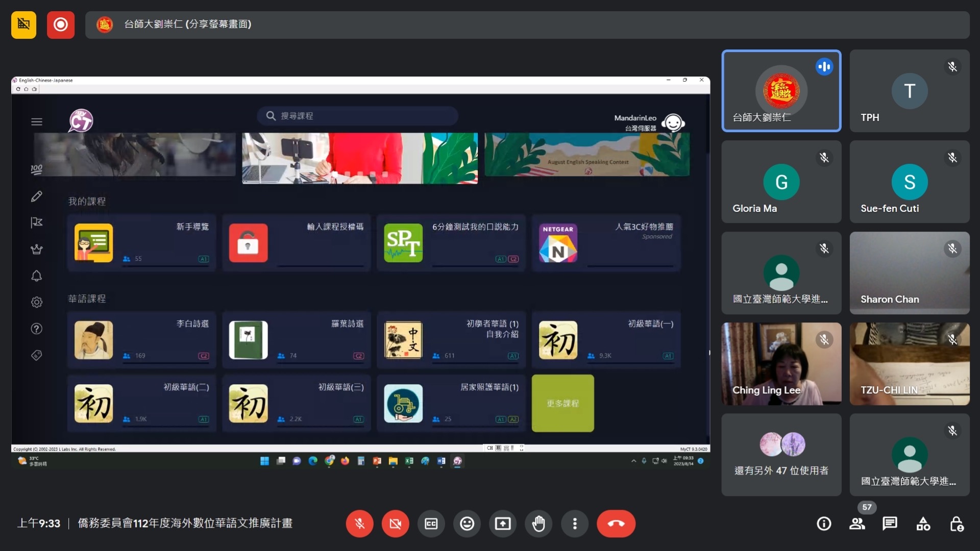
Task: Toggle the microphone mute button
Action: coord(359,523)
